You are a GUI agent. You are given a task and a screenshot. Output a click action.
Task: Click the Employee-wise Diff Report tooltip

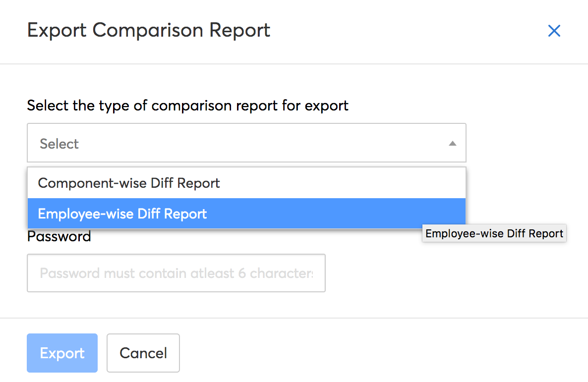494,233
